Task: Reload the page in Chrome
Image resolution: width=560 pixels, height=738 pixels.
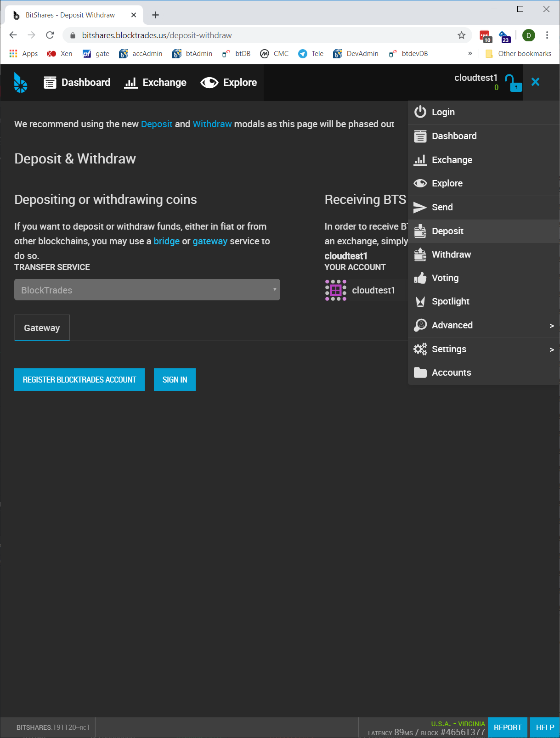Action: tap(50, 35)
